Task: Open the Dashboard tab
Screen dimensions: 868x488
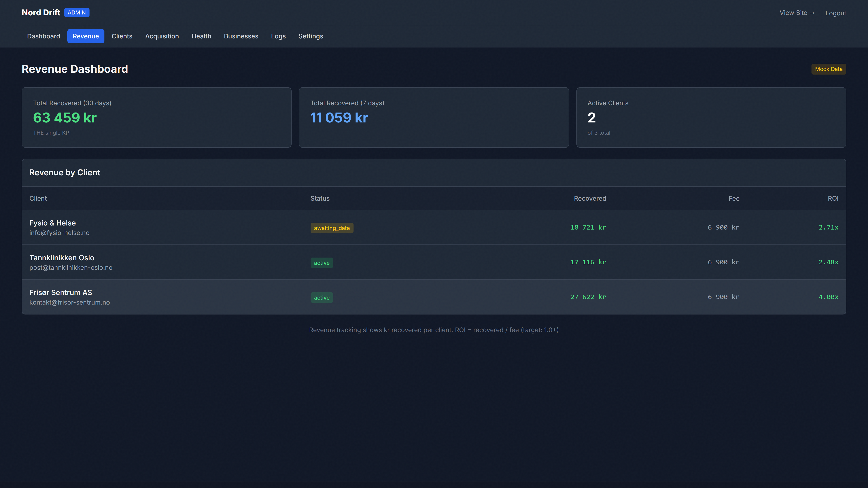Action: click(x=43, y=36)
